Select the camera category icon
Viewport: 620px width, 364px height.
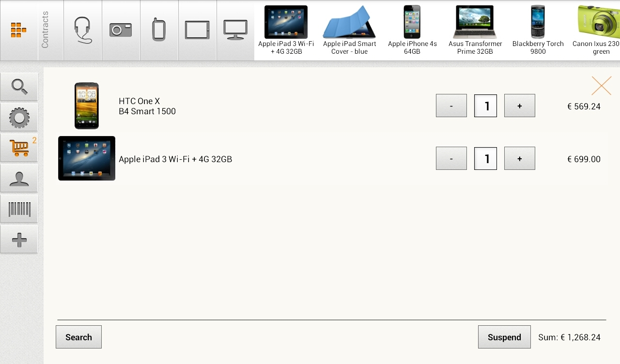(121, 30)
